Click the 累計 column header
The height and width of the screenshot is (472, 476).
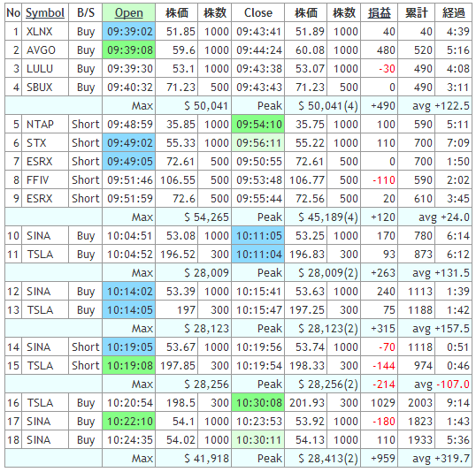(416, 12)
